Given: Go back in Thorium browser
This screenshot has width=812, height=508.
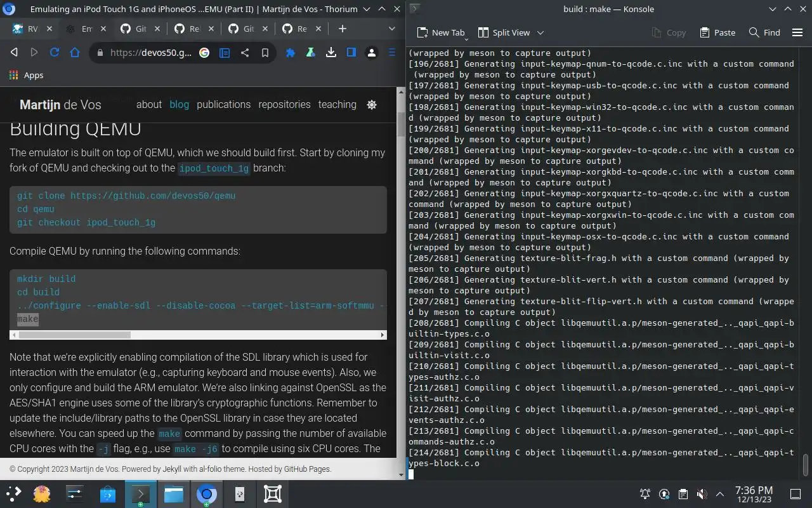Looking at the screenshot, I should [14, 53].
